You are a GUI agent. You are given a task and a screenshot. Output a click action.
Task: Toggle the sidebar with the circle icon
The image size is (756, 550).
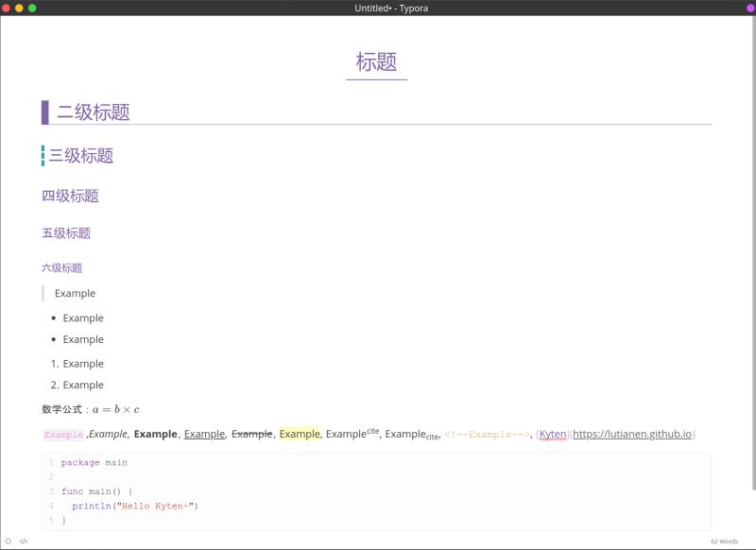coord(9,541)
